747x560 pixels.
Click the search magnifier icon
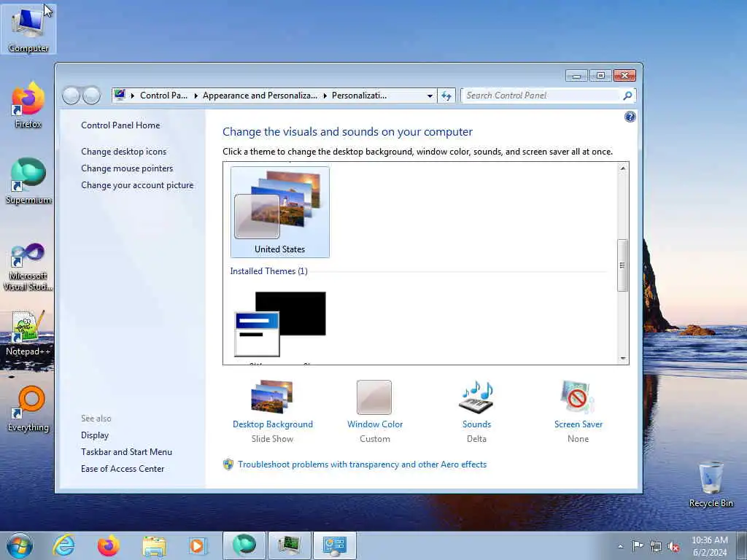(x=627, y=96)
